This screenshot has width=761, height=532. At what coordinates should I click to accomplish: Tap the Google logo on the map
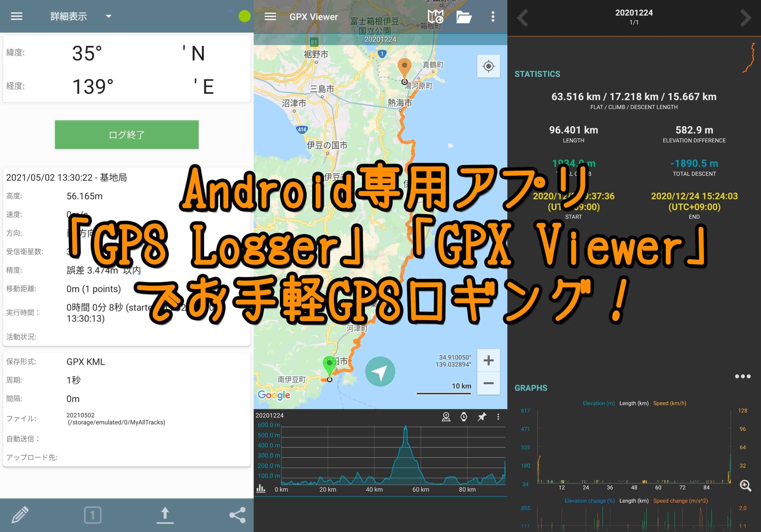click(274, 395)
